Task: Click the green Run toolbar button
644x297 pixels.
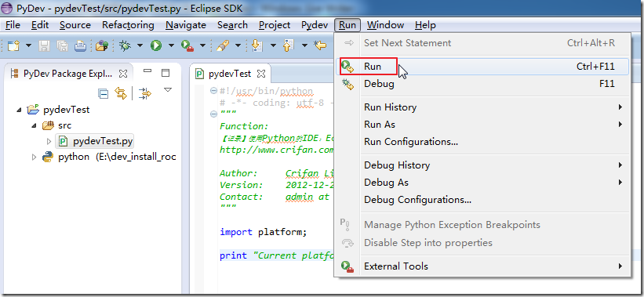Action: point(155,45)
